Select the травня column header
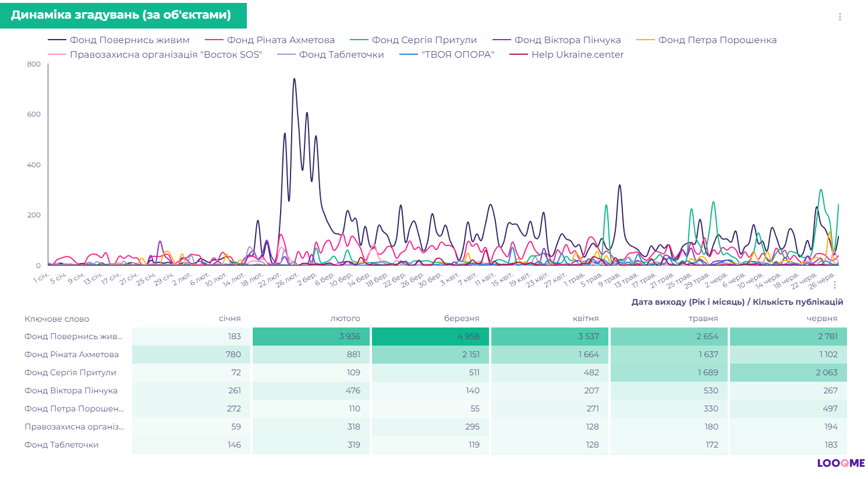 tap(703, 318)
